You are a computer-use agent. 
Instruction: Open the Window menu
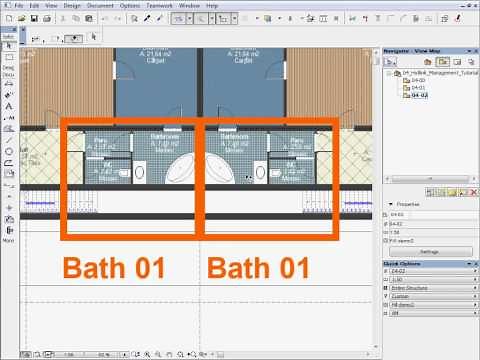tap(189, 6)
